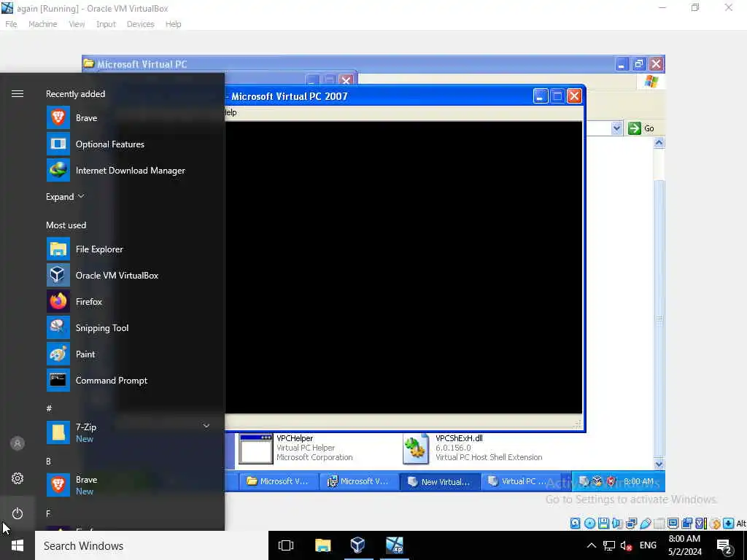Click the Start menu power icon
This screenshot has width=747, height=560.
coord(18,513)
